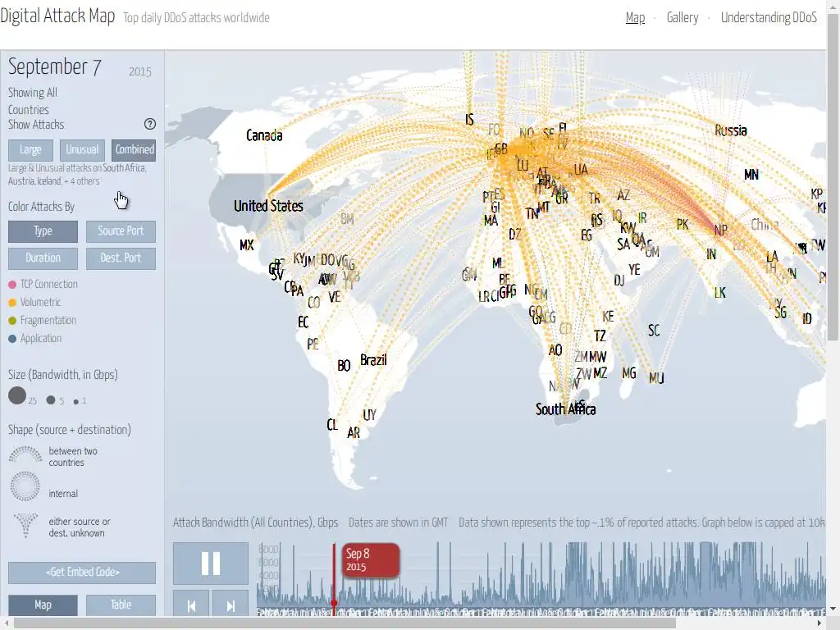Viewport: 840px width, 630px height.
Task: Click the NP country label
Action: tap(720, 231)
